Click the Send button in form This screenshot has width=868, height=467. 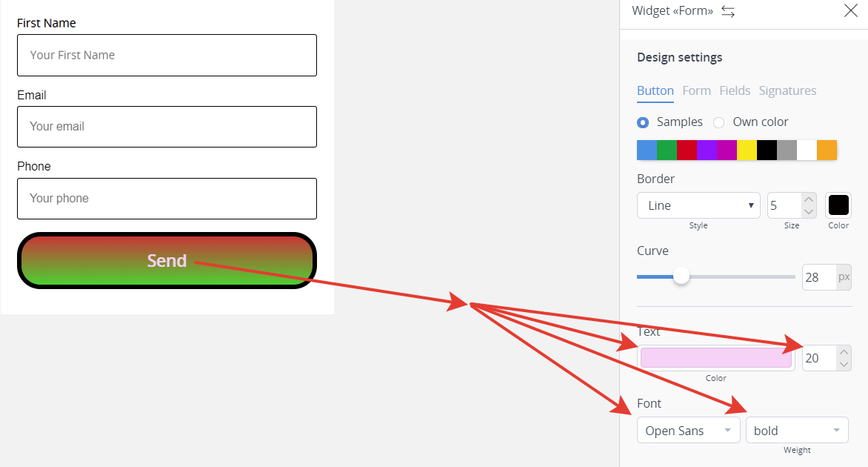coord(167,260)
